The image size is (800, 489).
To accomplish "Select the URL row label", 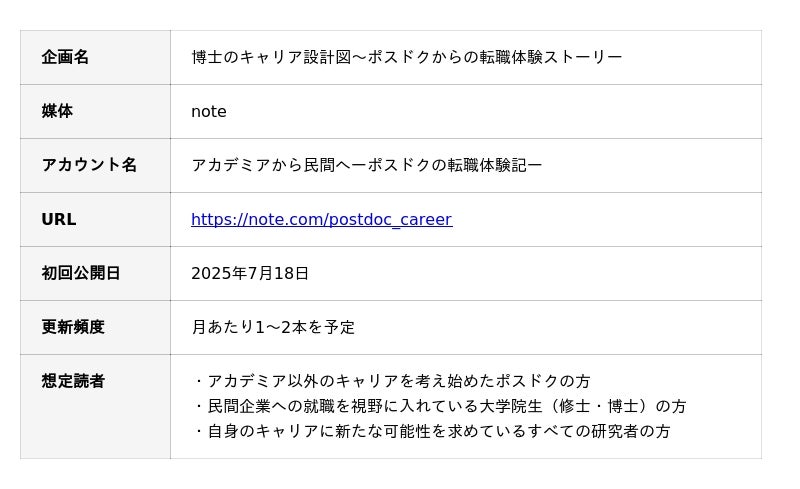I will (x=58, y=220).
